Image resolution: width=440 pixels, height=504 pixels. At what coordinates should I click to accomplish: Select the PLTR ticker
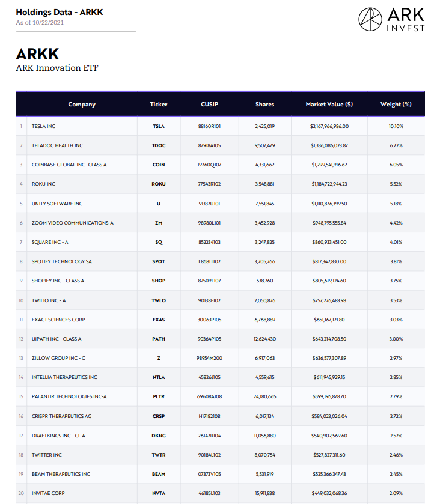159,397
